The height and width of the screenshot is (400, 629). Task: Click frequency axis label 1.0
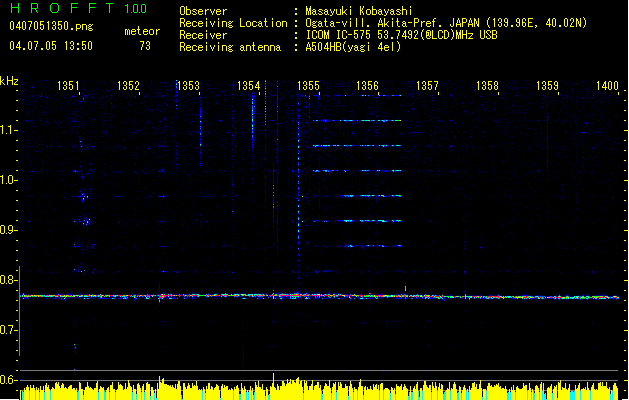8,180
